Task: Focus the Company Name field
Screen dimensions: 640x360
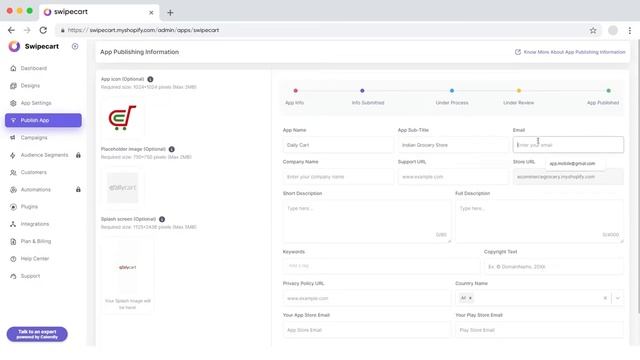Action: 338,177
